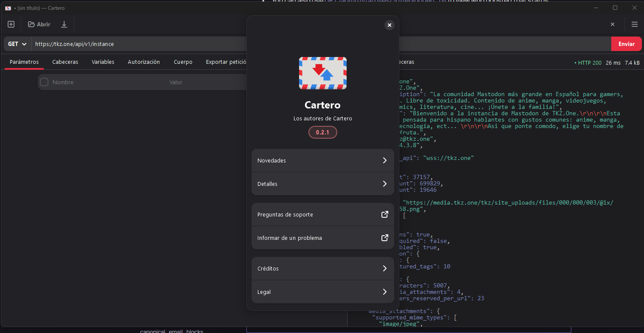644x333 pixels.
Task: Open the hamburger main menu
Action: pyautogui.click(x=635, y=24)
